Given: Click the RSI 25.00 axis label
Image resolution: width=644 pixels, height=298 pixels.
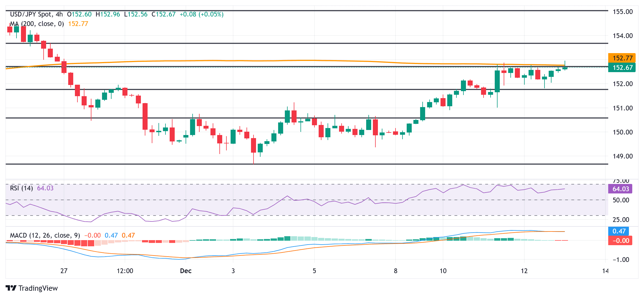Looking at the screenshot, I should coord(621,220).
